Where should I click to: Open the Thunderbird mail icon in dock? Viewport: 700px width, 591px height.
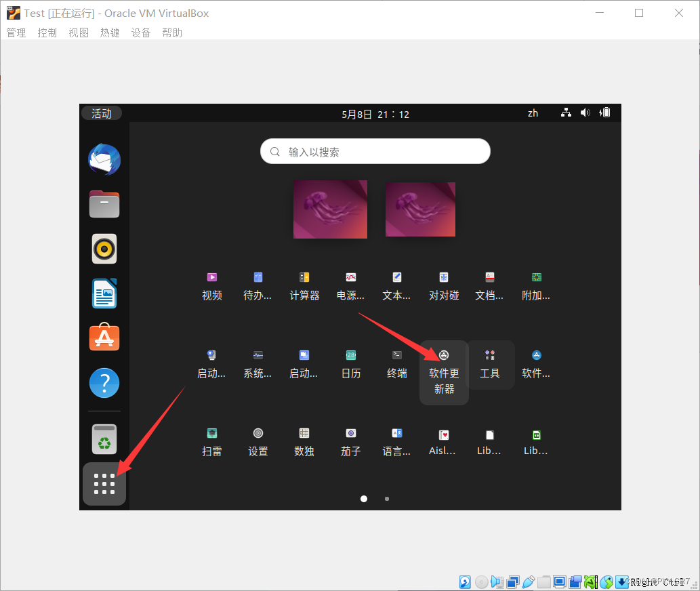pyautogui.click(x=104, y=159)
